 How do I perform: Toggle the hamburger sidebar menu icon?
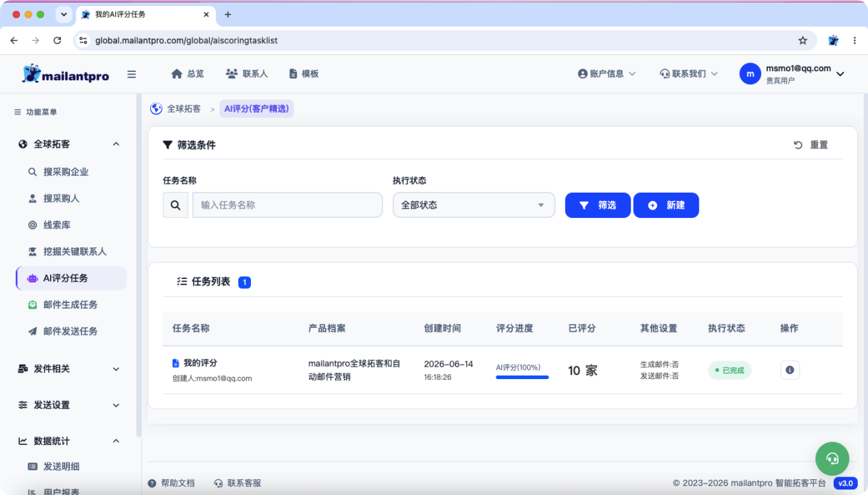pos(132,74)
